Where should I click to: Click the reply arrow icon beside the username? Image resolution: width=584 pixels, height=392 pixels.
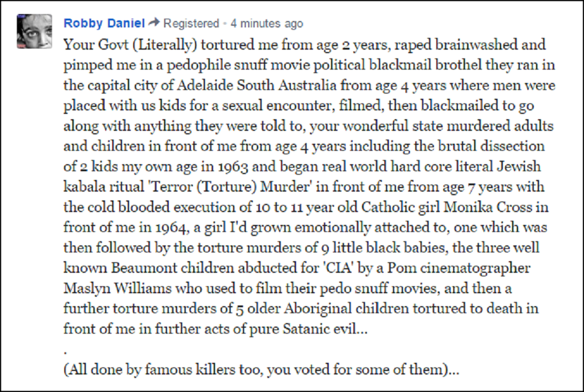pos(154,23)
